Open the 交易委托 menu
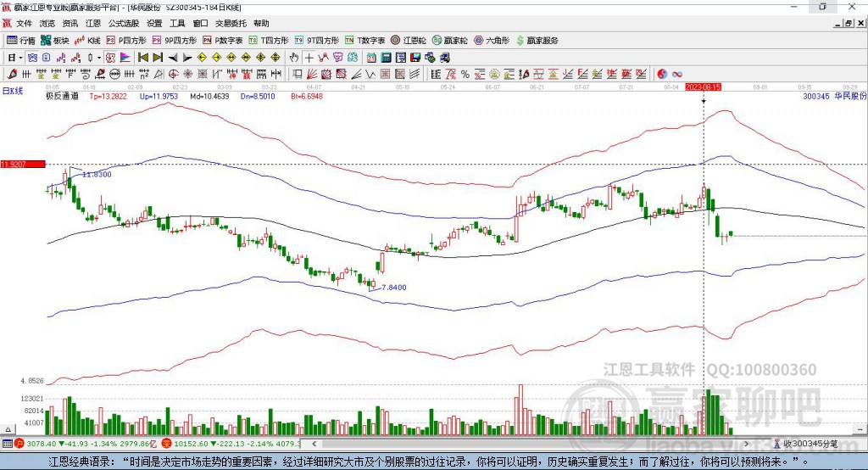The width and height of the screenshot is (868, 470). click(231, 23)
